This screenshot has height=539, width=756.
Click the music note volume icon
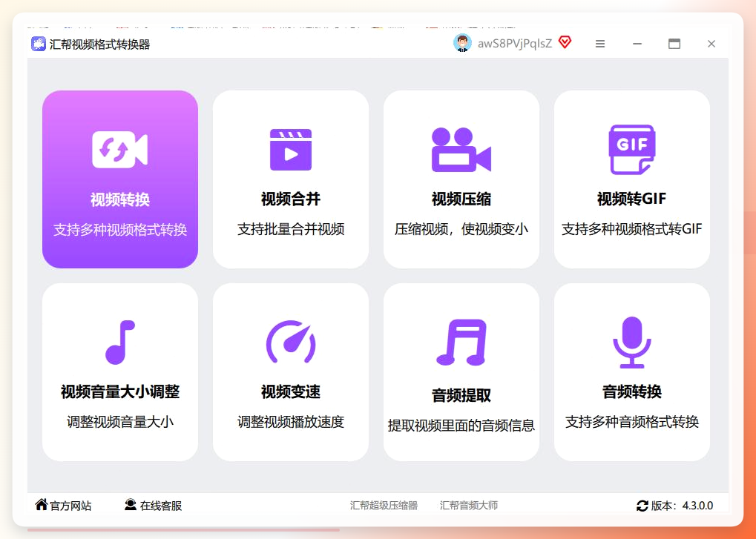pyautogui.click(x=120, y=342)
